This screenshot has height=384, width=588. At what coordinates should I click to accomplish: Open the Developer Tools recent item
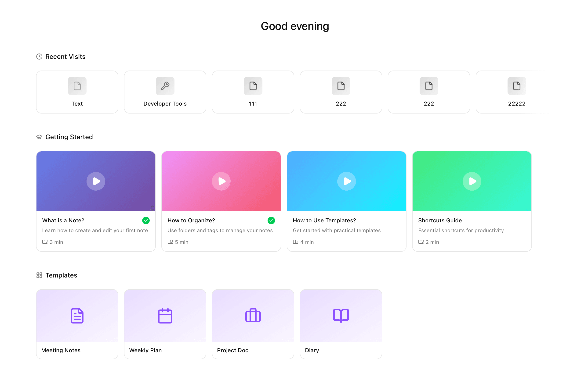click(x=165, y=92)
